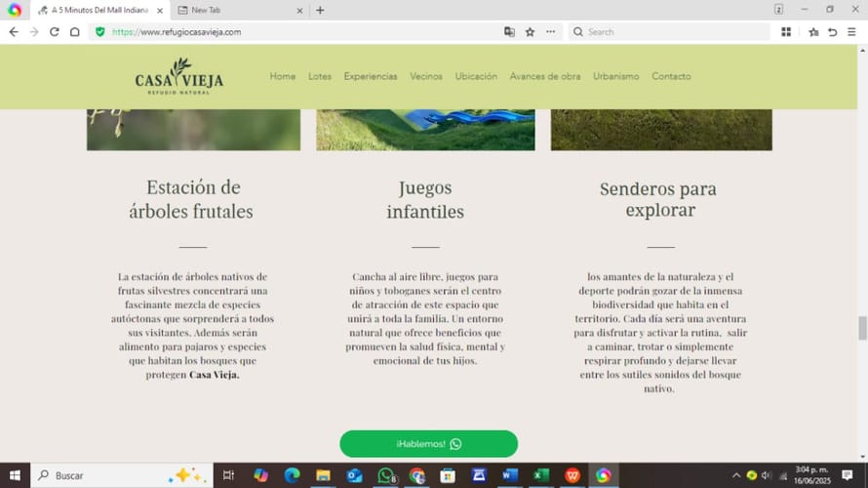Open the favorites list icon
Viewport: 868px width, 488px height.
(813, 32)
